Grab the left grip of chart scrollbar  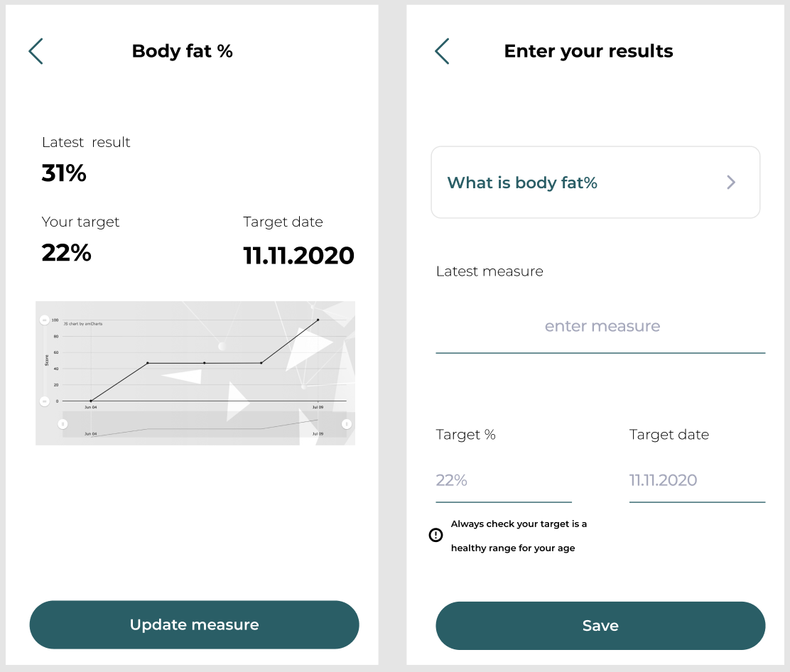pyautogui.click(x=63, y=424)
